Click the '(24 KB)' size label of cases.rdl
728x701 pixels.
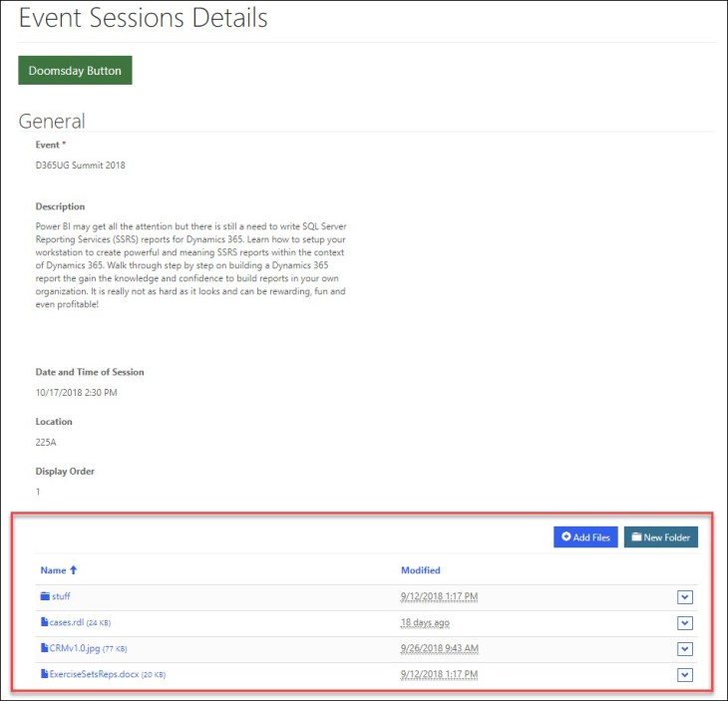click(99, 623)
